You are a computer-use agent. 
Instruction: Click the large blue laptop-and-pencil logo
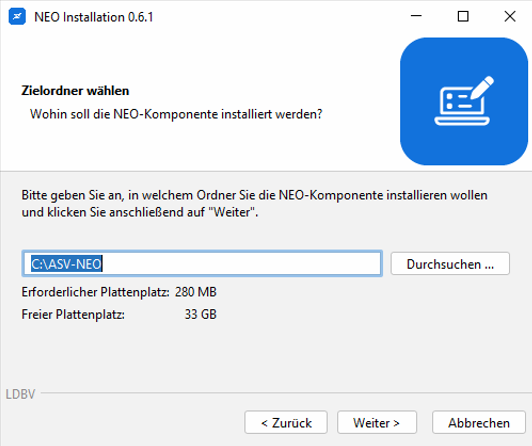[x=463, y=101]
